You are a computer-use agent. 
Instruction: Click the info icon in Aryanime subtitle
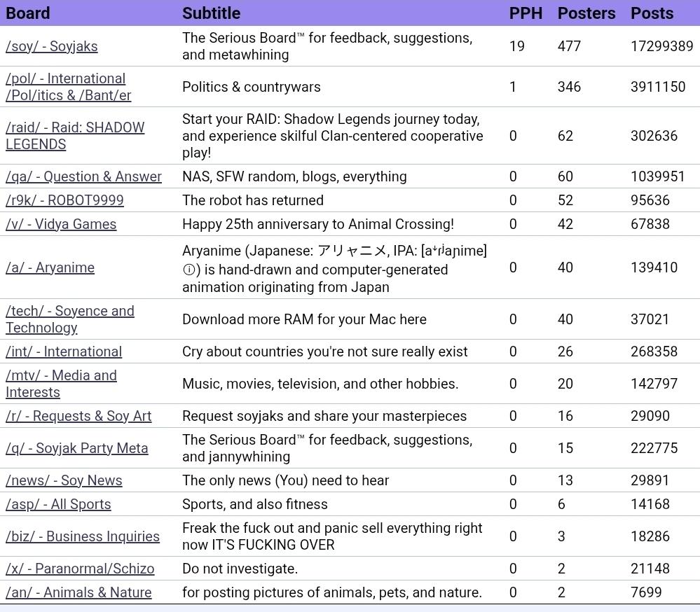188,270
